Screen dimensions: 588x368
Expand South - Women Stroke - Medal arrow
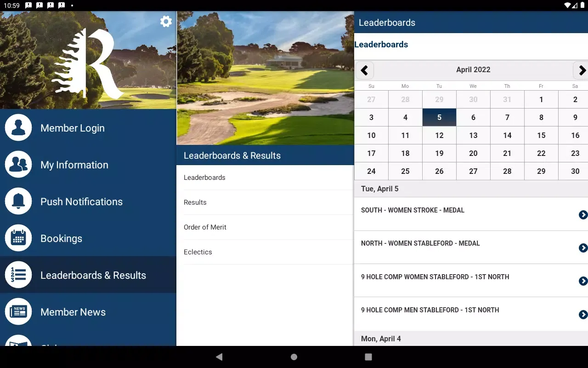(583, 215)
